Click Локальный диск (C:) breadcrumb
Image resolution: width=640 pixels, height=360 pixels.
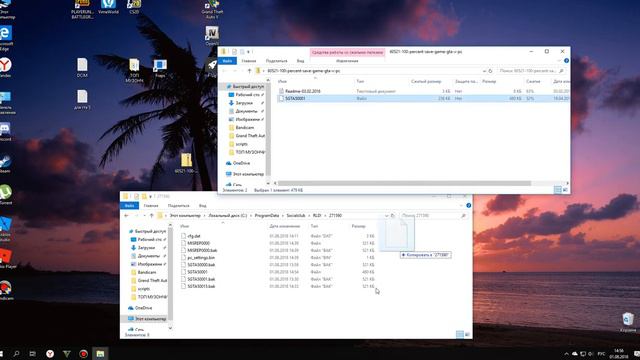pyautogui.click(x=227, y=216)
